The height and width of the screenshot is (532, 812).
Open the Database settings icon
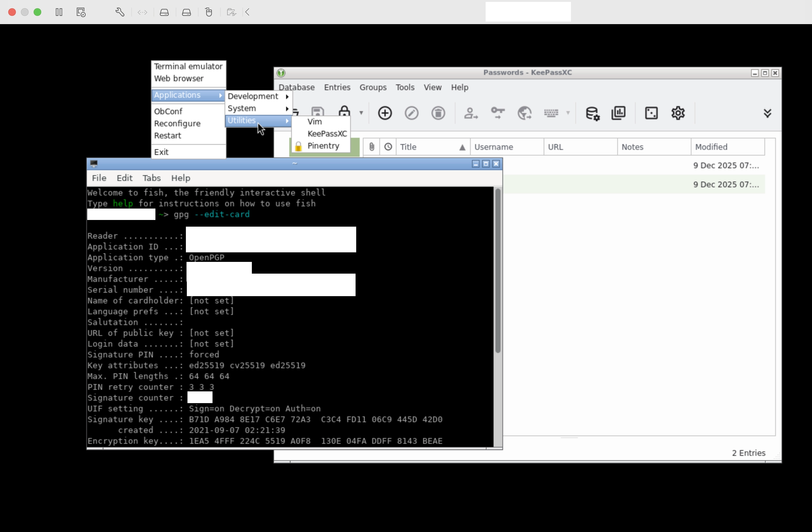tap(592, 113)
